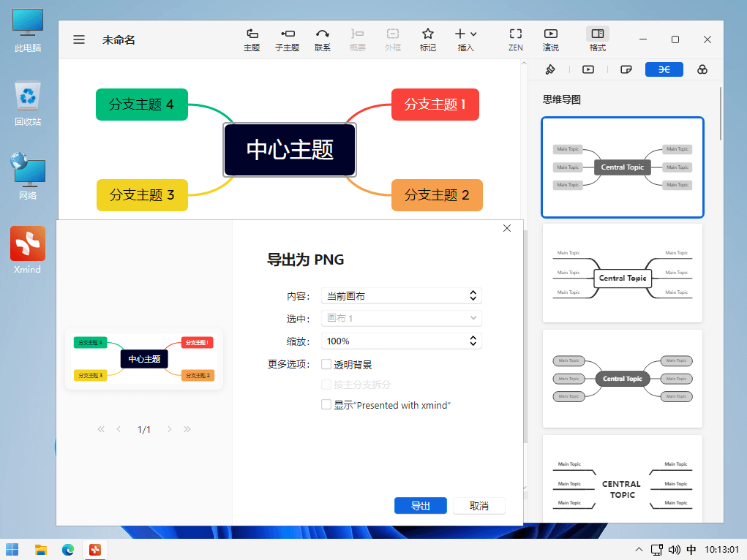Click the 未命名 document title

click(x=119, y=40)
